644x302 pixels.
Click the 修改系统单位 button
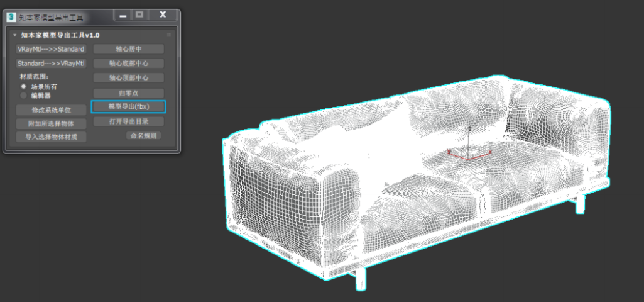pos(51,110)
